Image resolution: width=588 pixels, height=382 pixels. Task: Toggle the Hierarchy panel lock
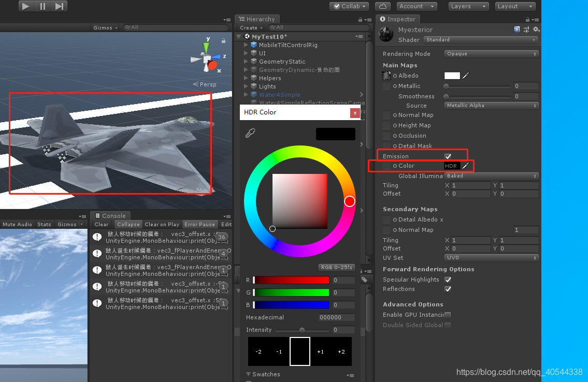point(361,20)
